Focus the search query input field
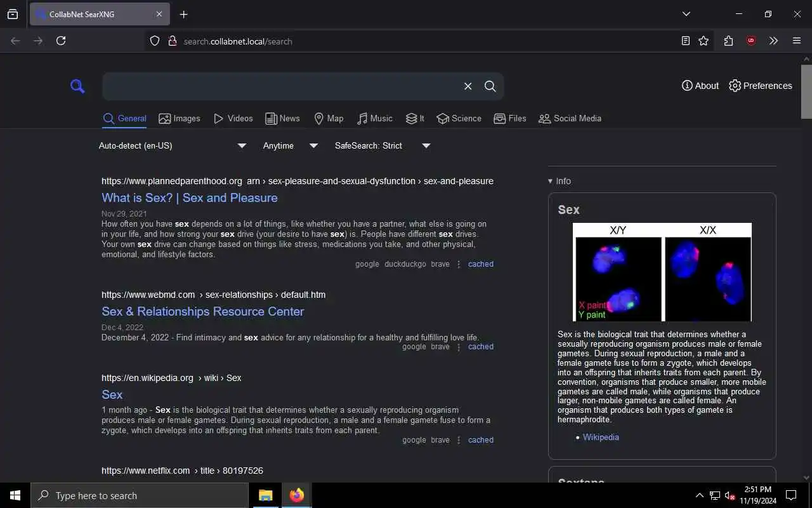 pos(280,86)
